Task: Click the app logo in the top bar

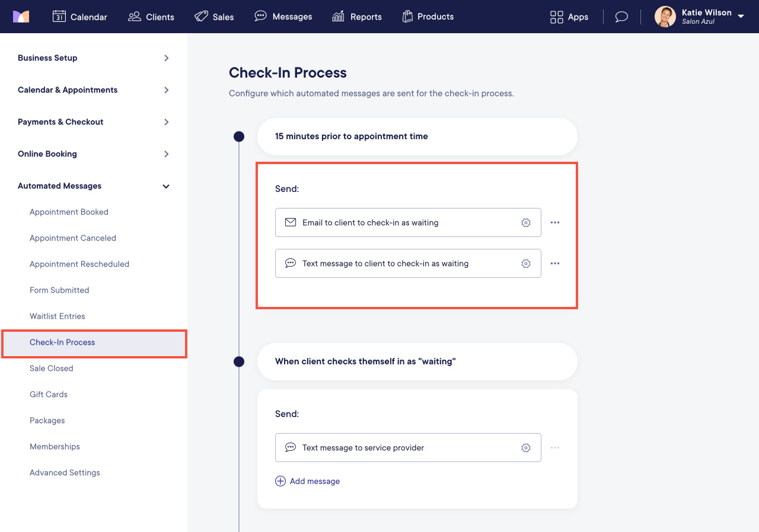Action: coord(21,17)
